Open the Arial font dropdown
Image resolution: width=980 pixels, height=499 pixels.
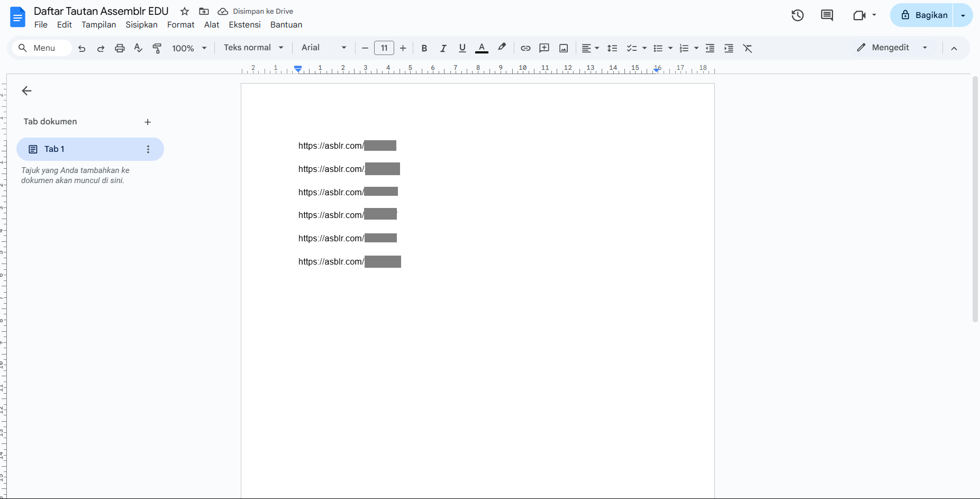[x=324, y=48]
